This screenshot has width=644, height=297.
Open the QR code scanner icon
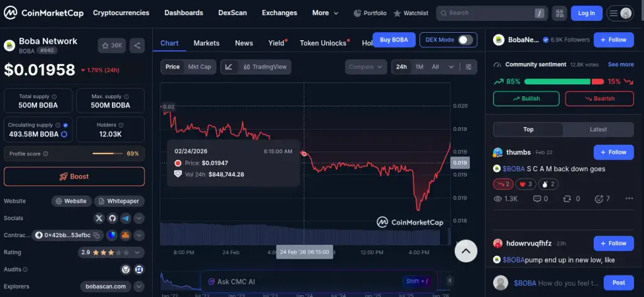coord(559,13)
